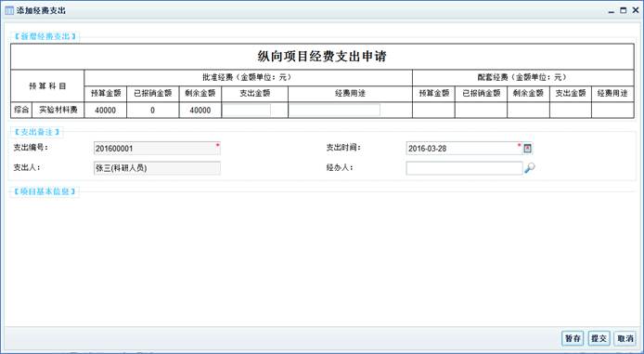Collapse the 支出备注 section header
The width and height of the screenshot is (644, 354).
click(x=37, y=132)
